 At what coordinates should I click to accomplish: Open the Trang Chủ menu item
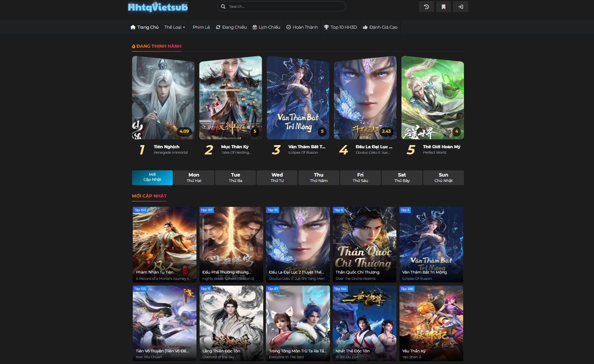tap(144, 27)
